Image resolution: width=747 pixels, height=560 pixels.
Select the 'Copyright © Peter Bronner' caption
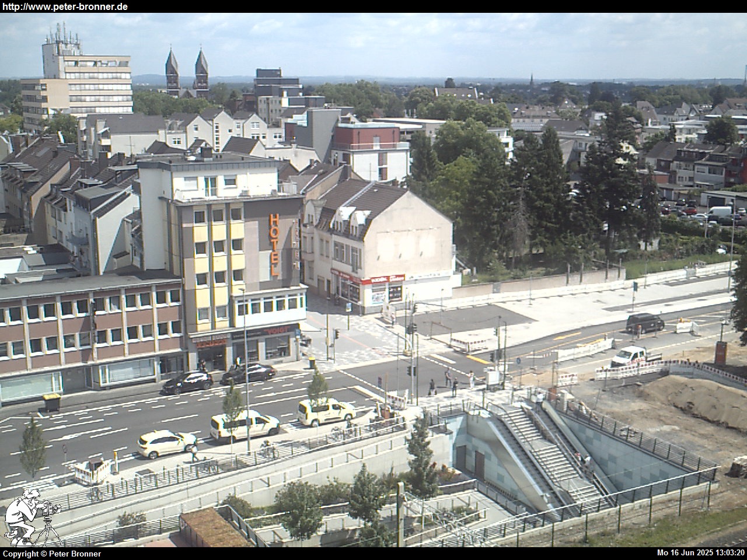tap(52, 554)
